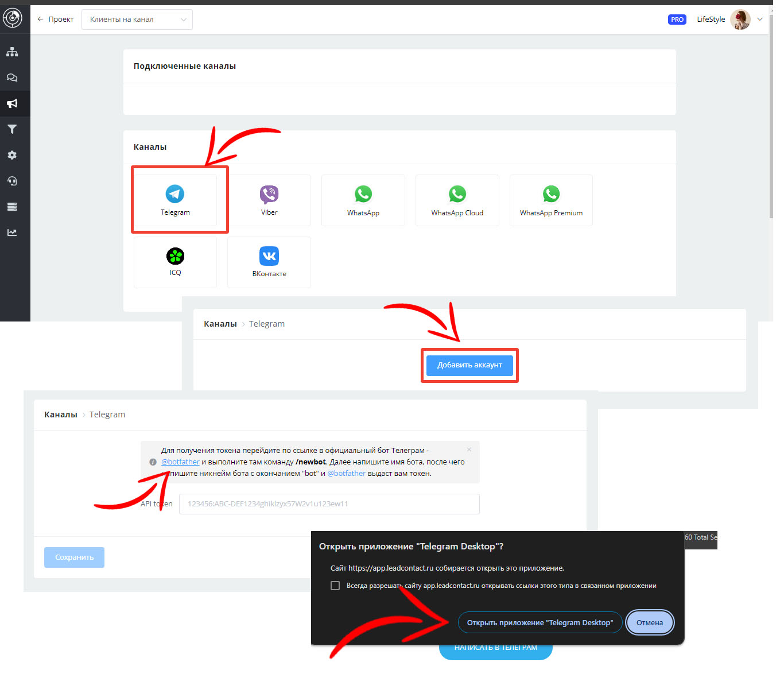Open the settings gear sidebar icon

coord(12,155)
